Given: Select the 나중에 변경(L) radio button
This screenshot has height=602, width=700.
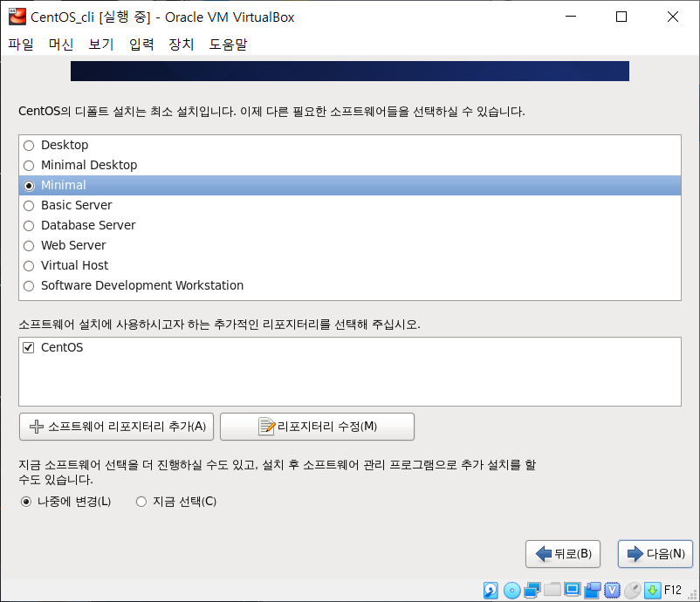Looking at the screenshot, I should point(26,502).
